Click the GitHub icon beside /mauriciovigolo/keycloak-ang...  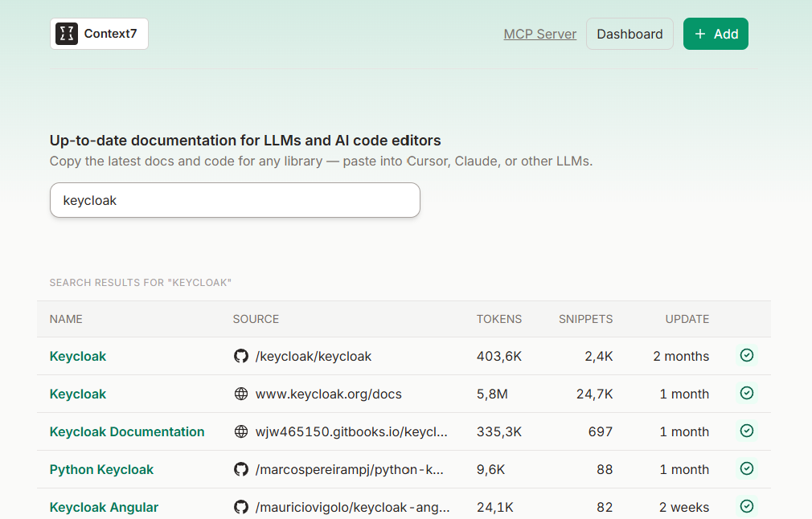pos(241,507)
